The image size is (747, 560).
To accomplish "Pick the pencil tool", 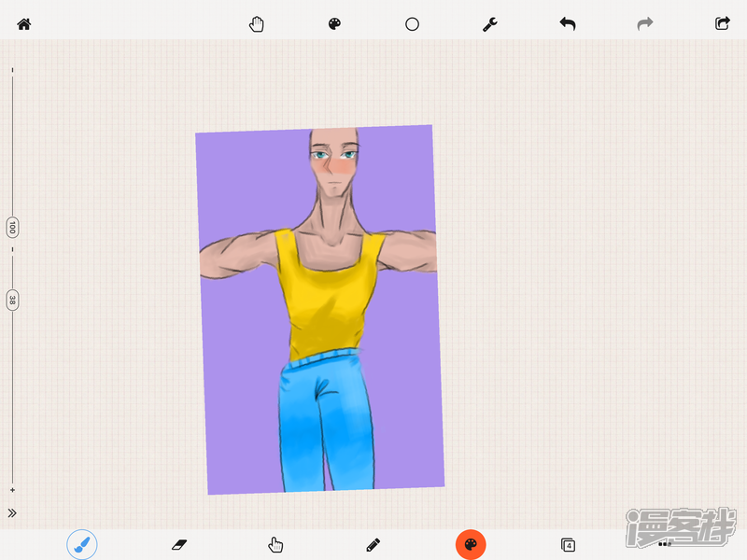I will pos(373,544).
